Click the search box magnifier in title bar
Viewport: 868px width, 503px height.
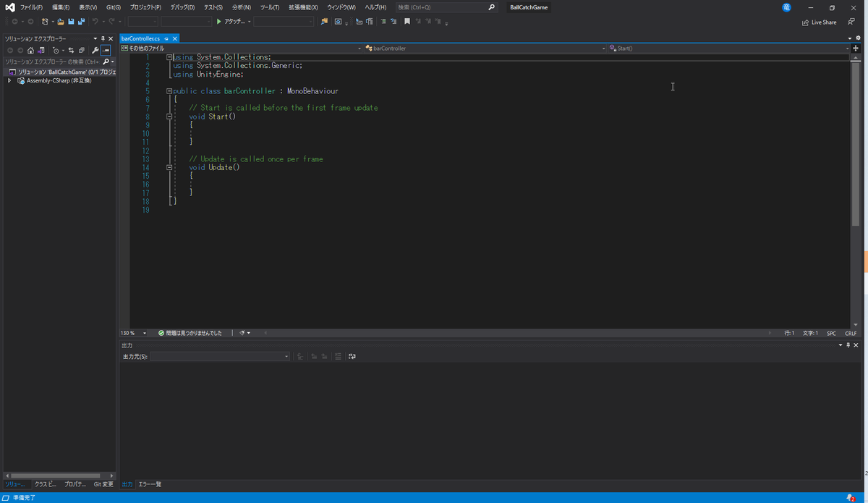tap(492, 7)
